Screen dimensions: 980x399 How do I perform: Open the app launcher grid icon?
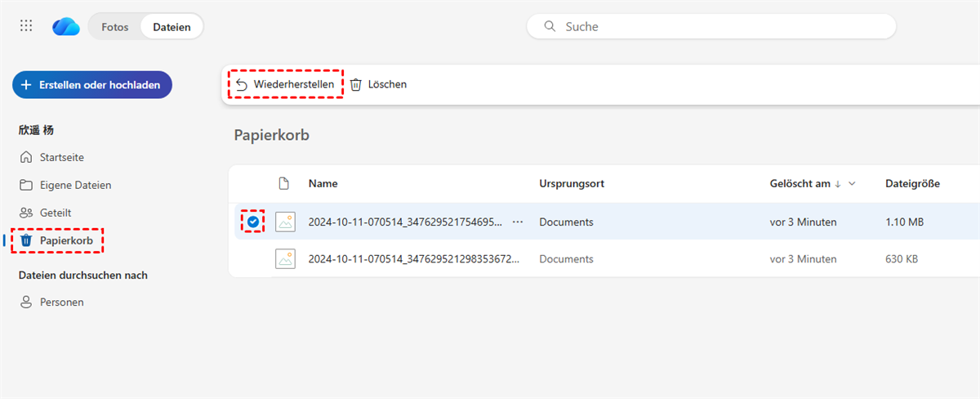(x=26, y=26)
